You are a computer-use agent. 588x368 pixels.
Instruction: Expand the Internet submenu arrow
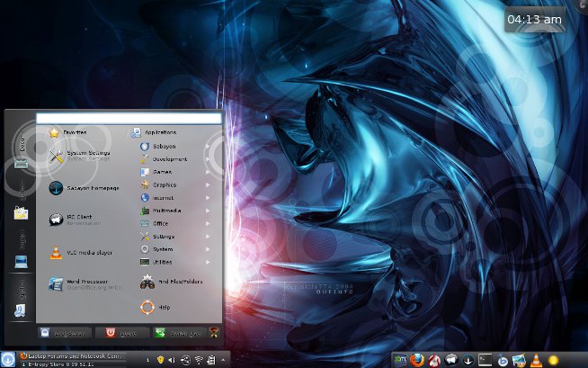208,198
